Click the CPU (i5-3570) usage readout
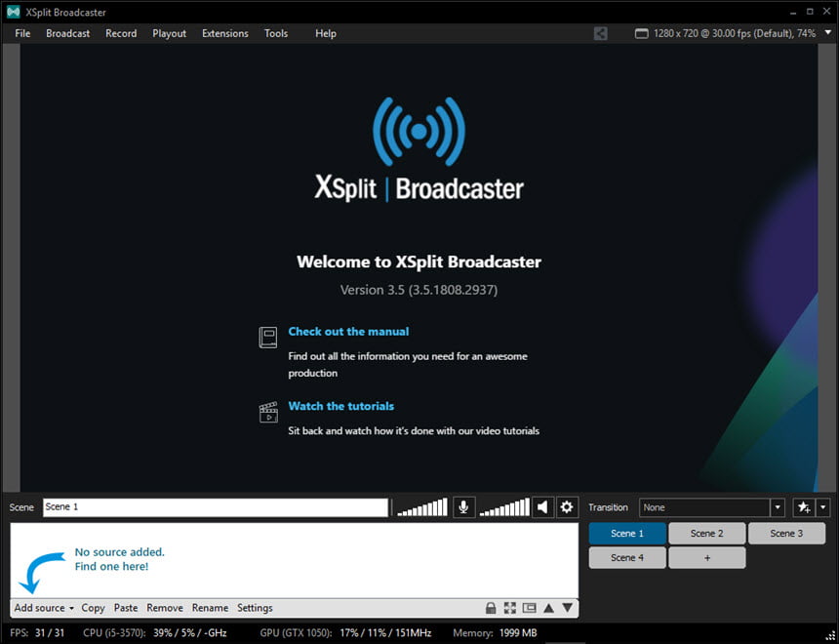This screenshot has width=839, height=644. [155, 632]
